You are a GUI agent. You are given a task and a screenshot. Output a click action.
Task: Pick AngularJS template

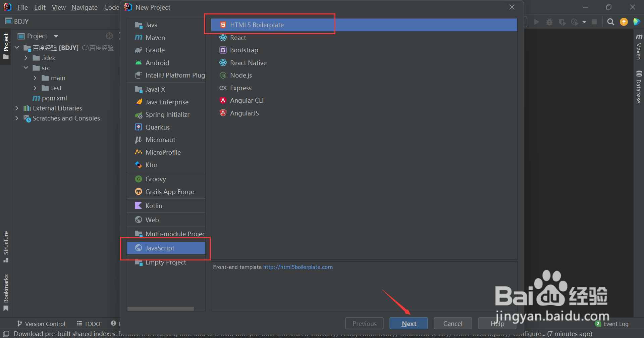(364, 113)
